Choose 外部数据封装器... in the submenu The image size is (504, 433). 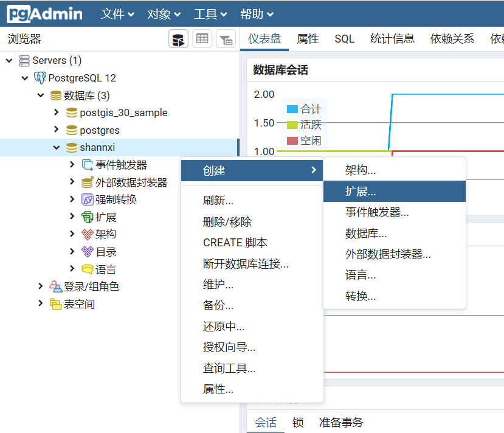coord(395,254)
